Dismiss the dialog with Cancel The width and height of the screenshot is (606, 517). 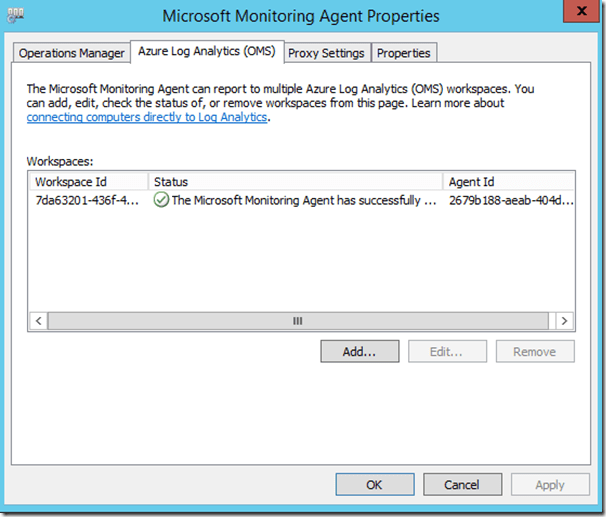pyautogui.click(x=461, y=485)
